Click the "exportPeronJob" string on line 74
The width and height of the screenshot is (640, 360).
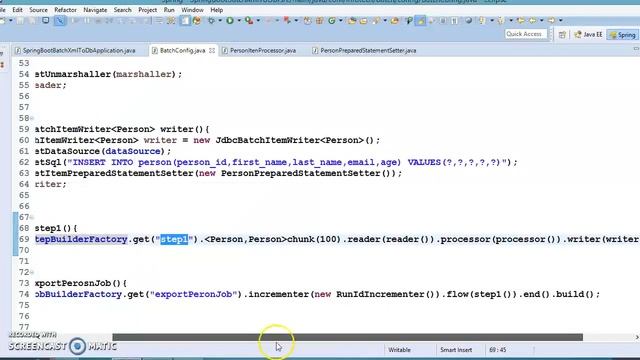(x=193, y=294)
